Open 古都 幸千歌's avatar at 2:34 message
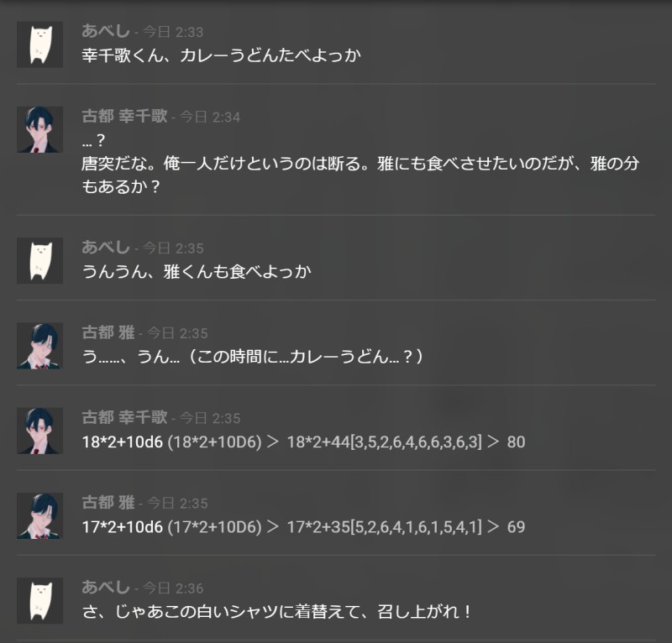Viewport: 672px width, 643px height. 39,129
